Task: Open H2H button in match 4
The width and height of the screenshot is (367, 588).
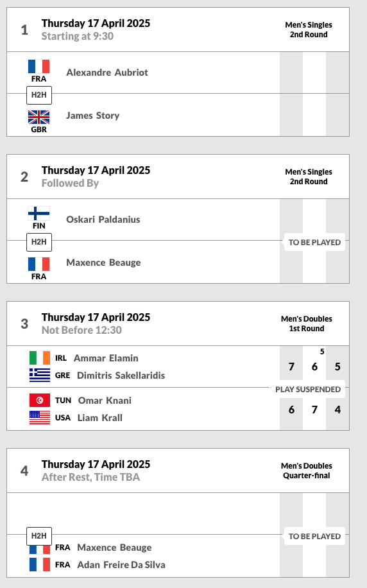Action: [x=39, y=536]
